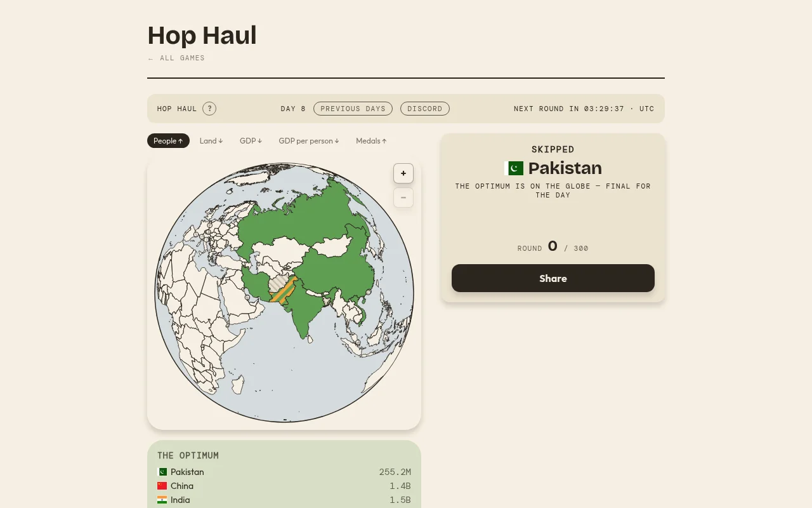812x508 pixels.
Task: Click the Pakistan flag in The Optimum list
Action: pos(162,472)
